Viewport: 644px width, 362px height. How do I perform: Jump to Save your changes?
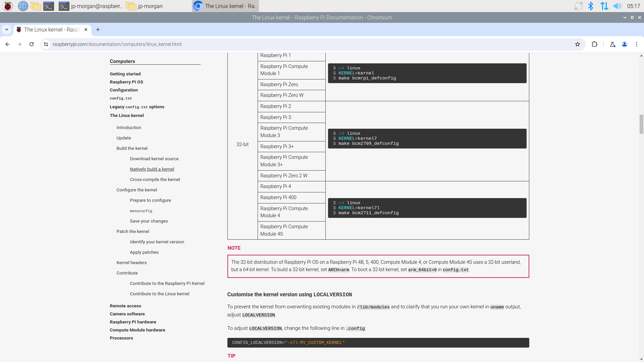pos(149,221)
